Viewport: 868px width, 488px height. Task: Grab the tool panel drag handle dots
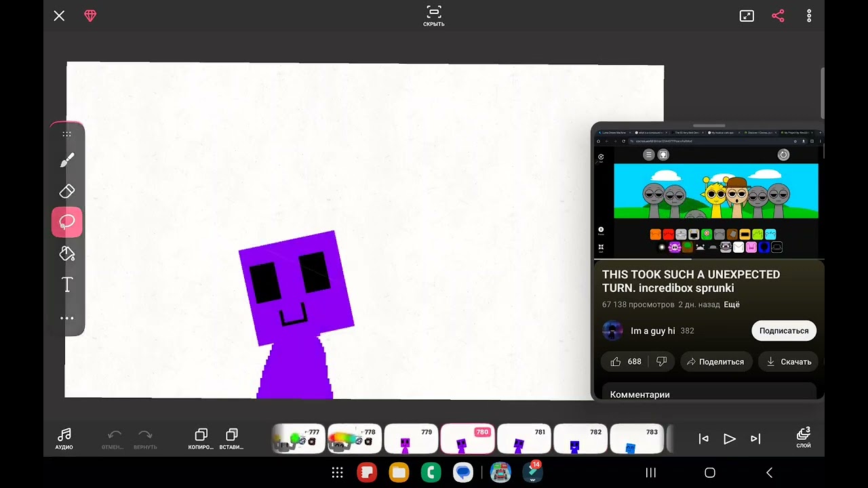(67, 134)
